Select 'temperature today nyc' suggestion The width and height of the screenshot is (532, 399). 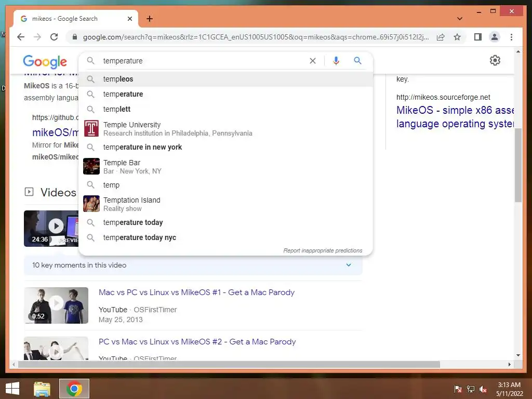[x=225, y=237]
